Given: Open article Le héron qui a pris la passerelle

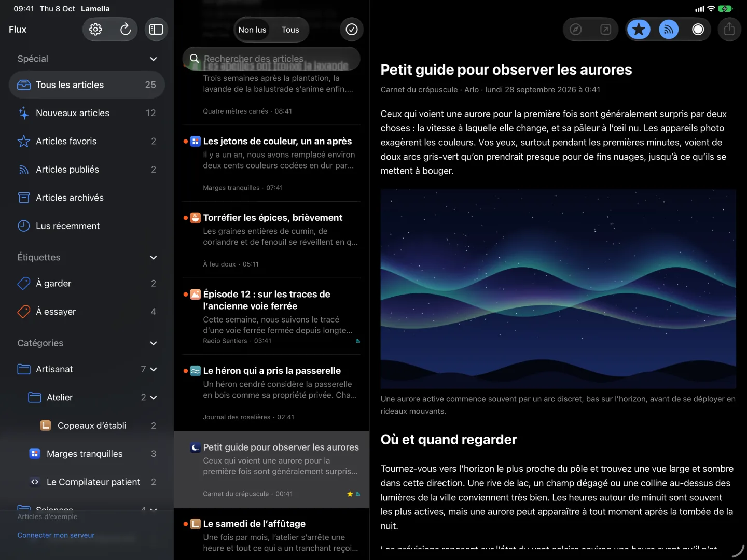Looking at the screenshot, I should (x=271, y=393).
